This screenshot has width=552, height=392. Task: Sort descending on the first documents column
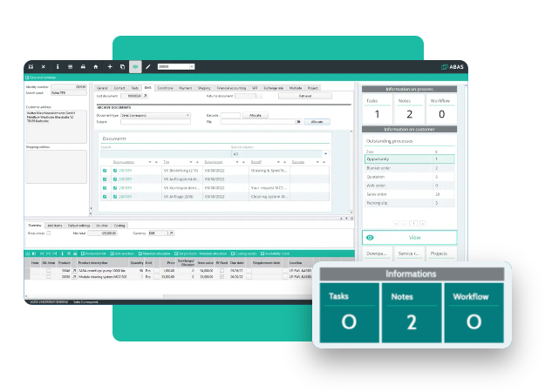coord(150,162)
